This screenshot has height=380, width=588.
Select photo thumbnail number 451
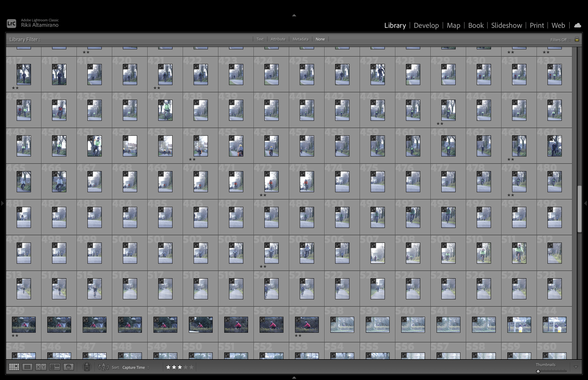94,146
